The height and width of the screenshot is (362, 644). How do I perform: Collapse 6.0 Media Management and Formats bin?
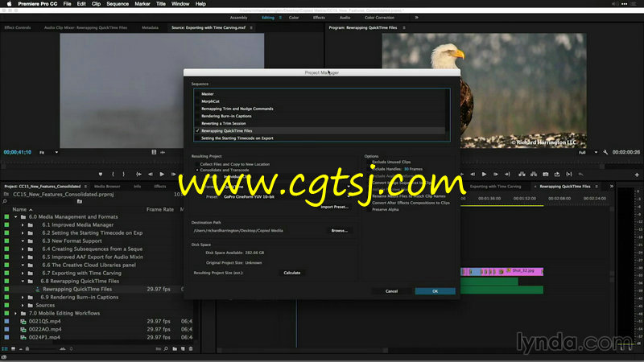pyautogui.click(x=16, y=216)
